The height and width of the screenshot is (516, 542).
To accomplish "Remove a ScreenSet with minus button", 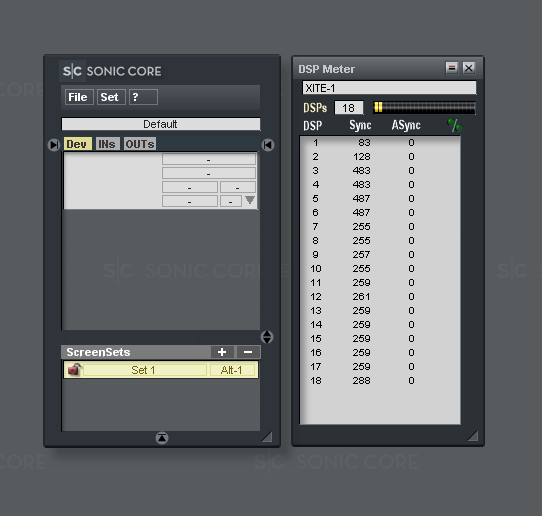I will tap(248, 352).
